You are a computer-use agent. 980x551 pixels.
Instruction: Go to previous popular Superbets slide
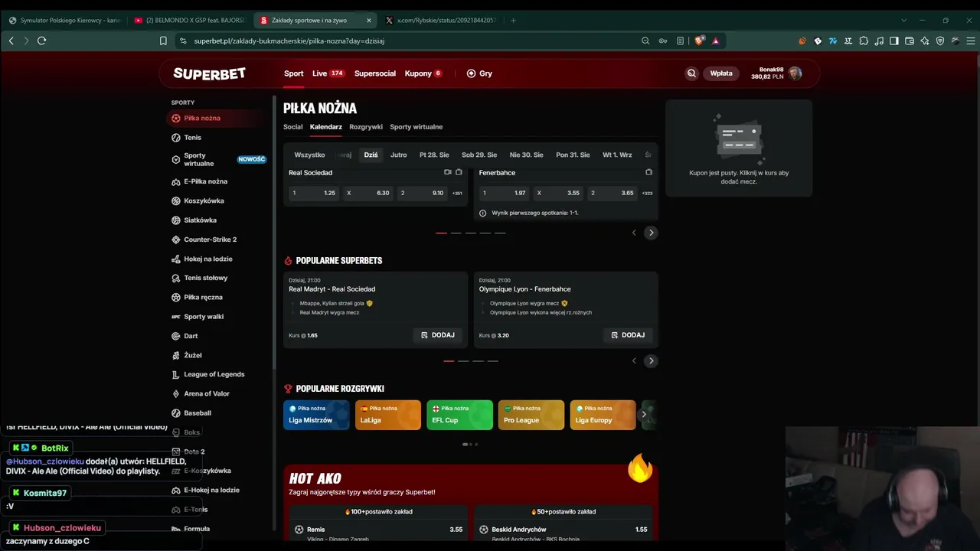point(634,360)
